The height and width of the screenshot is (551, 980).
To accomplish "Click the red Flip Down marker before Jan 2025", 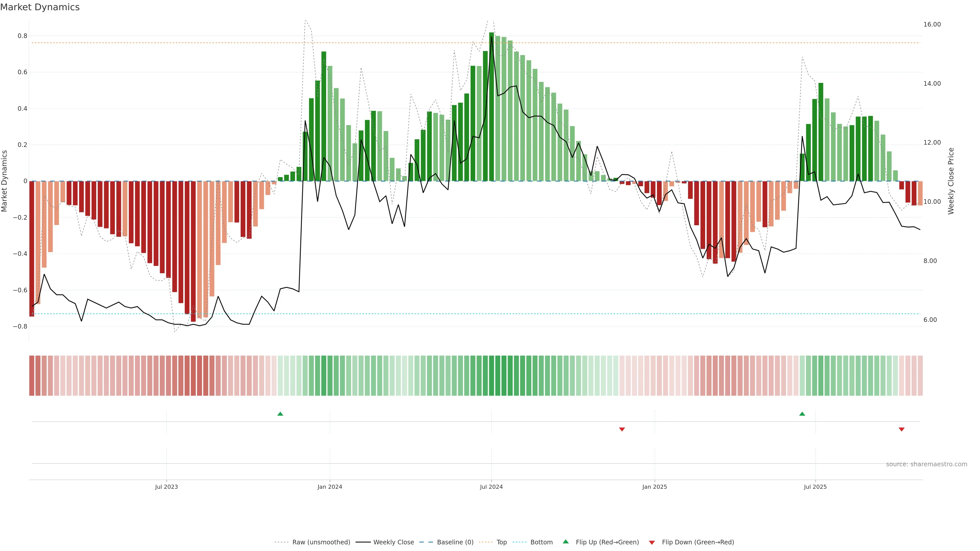I will 622,429.
